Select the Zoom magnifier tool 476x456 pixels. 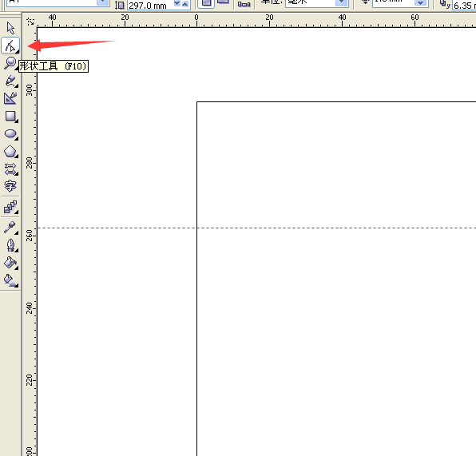coord(10,63)
